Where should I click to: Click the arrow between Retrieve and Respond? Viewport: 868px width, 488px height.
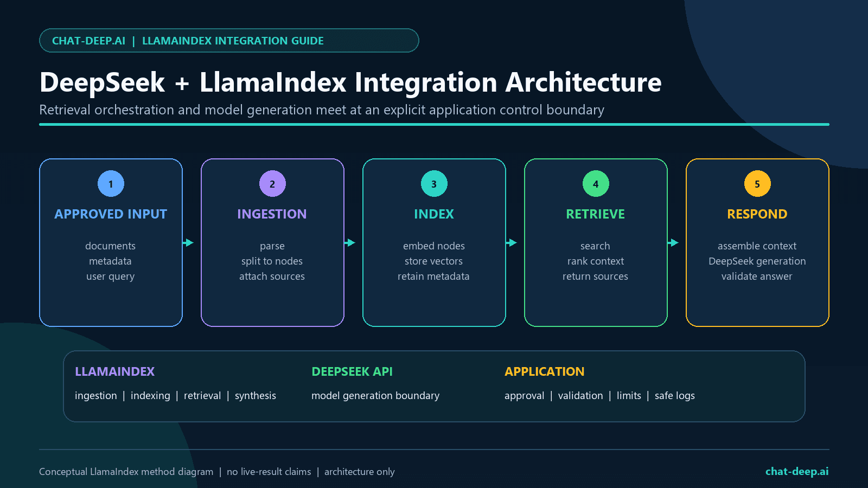coord(673,242)
